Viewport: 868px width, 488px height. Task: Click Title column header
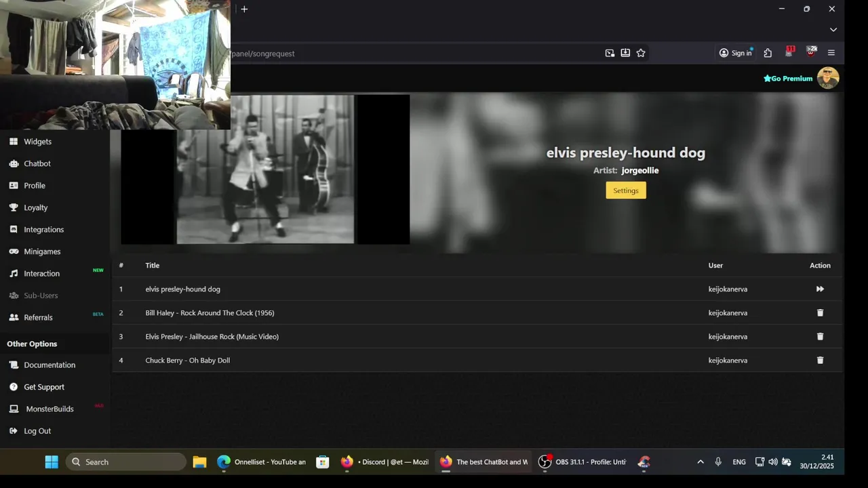point(152,266)
